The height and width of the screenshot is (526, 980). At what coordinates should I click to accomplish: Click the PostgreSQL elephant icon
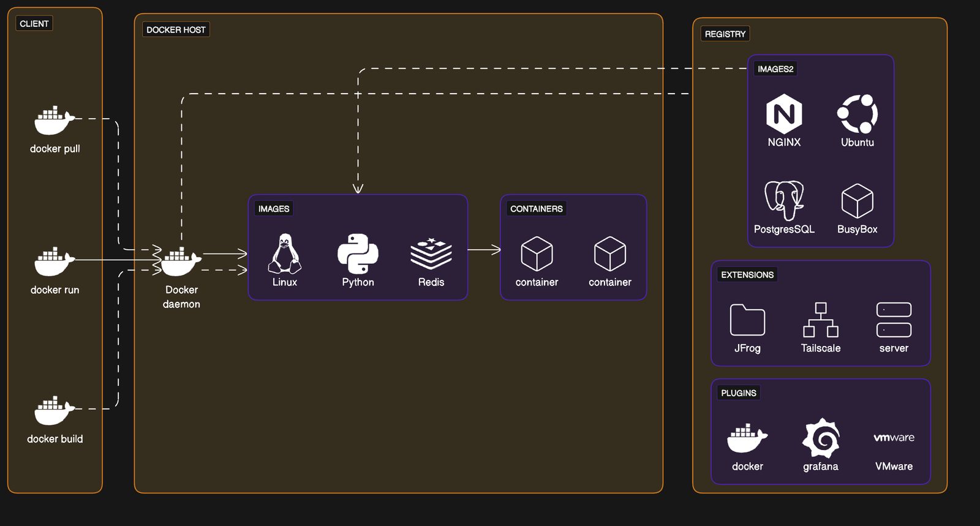tap(784, 201)
